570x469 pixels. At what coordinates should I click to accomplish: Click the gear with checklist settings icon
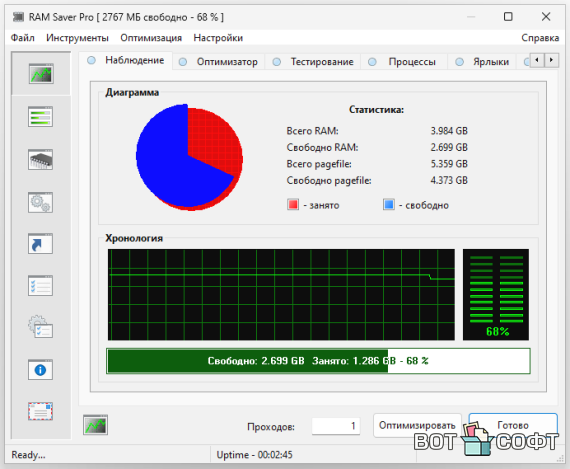click(40, 327)
